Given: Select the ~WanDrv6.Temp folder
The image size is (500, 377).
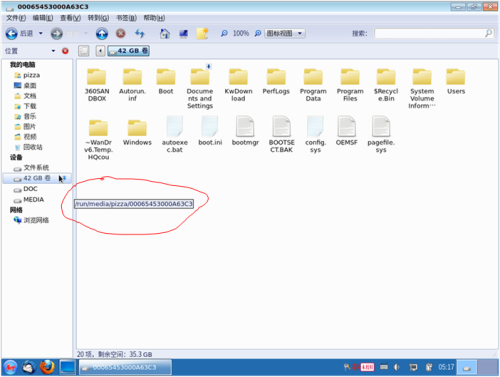Looking at the screenshot, I should coord(98,140).
